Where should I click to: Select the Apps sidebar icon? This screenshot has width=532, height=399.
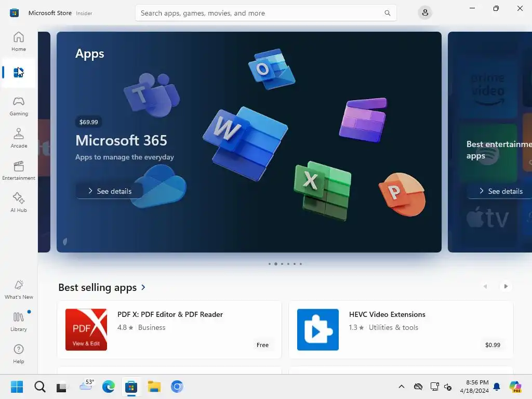point(19,73)
